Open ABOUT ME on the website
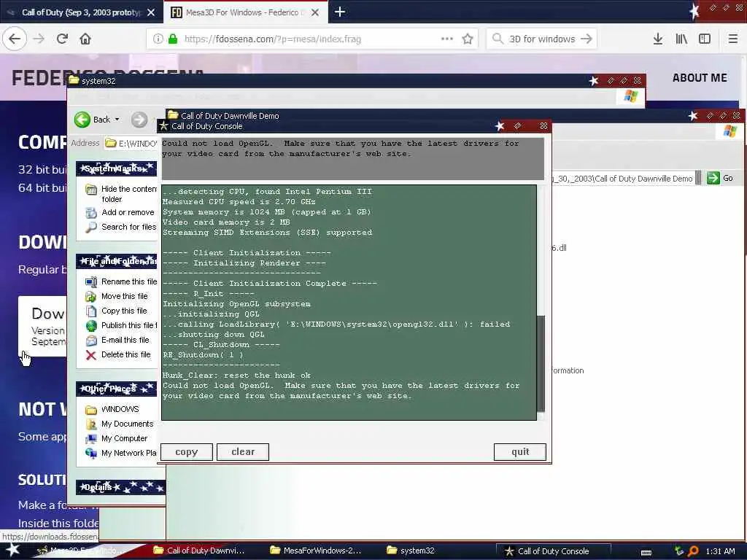The image size is (747, 560). pos(700,77)
